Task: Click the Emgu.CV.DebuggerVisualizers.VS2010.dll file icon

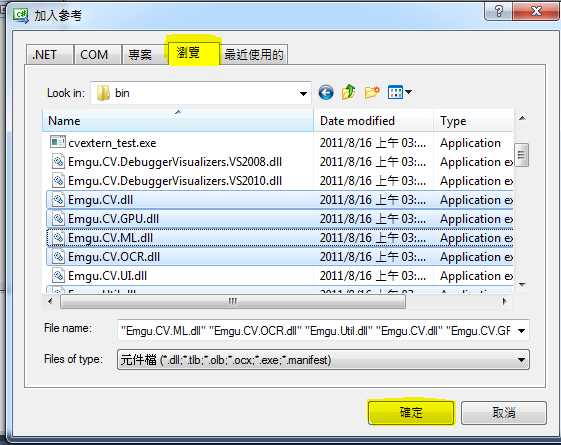Action: (58, 180)
